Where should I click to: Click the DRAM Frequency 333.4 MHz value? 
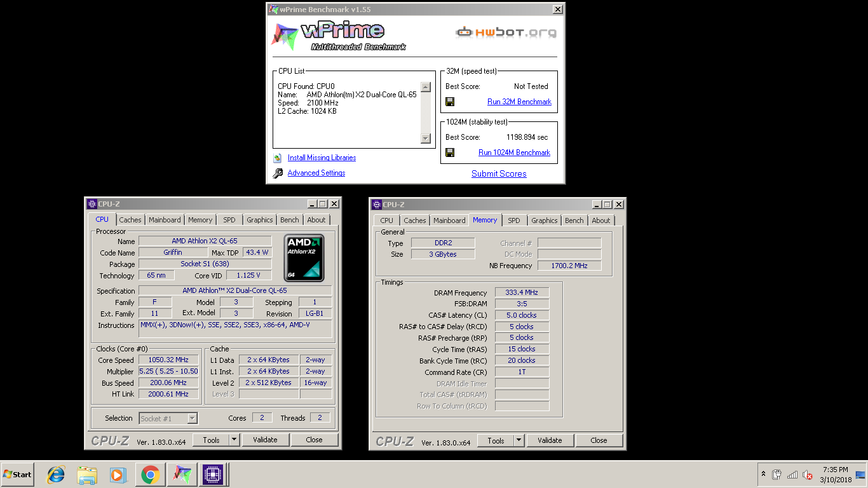[x=522, y=292]
